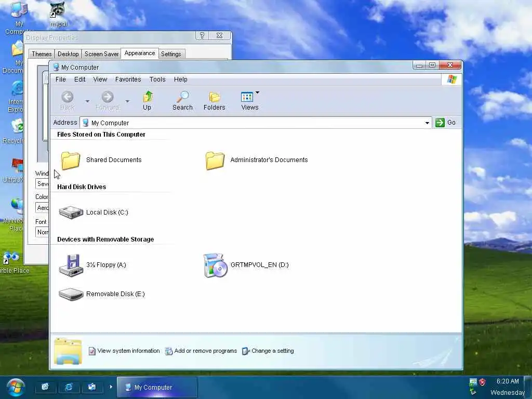Open the Edit menu

79,79
